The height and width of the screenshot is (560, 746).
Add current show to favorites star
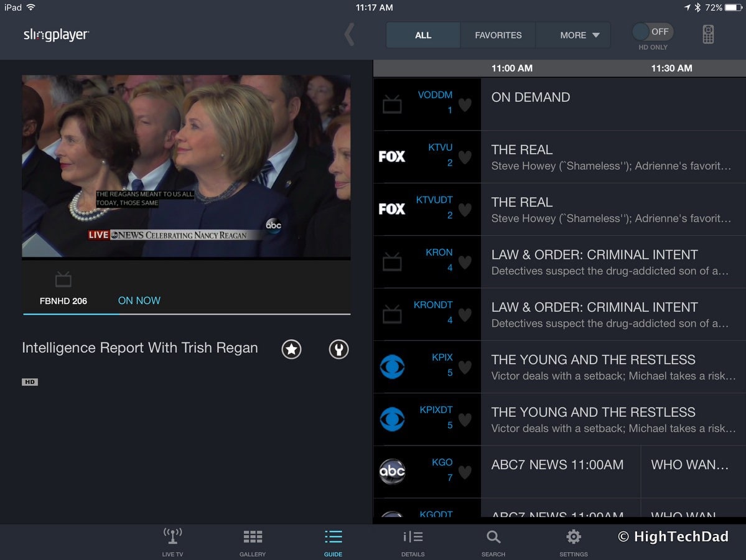pos(291,349)
